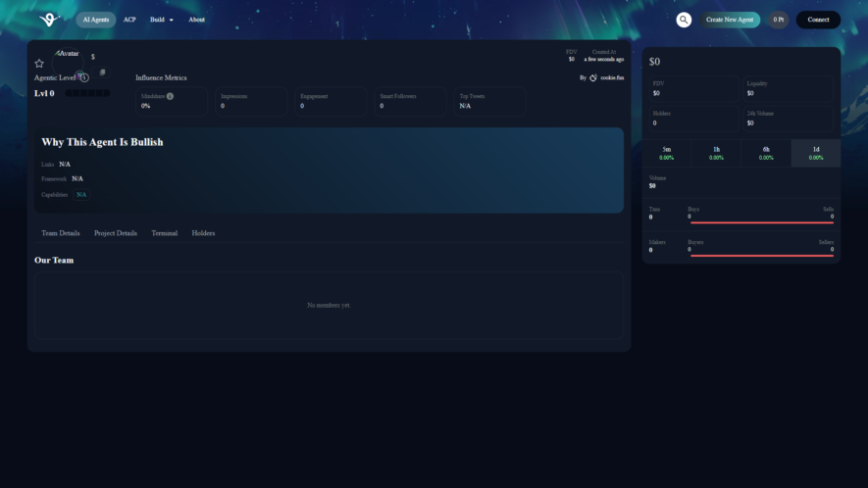Select the 1d timeframe

[x=816, y=153]
